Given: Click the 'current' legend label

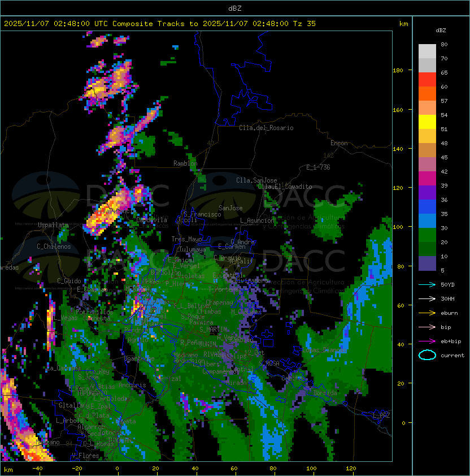Looking at the screenshot, I should [452, 356].
